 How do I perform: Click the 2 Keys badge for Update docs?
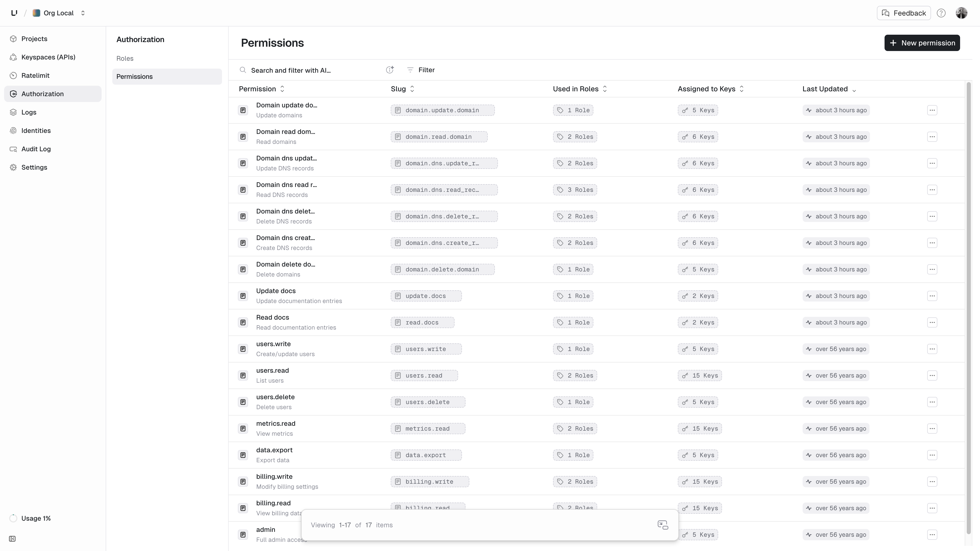click(x=698, y=296)
